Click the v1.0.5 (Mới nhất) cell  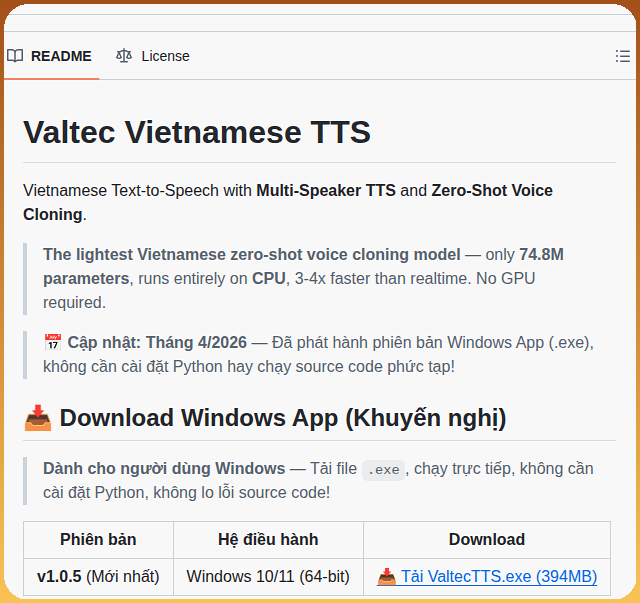tap(98, 576)
